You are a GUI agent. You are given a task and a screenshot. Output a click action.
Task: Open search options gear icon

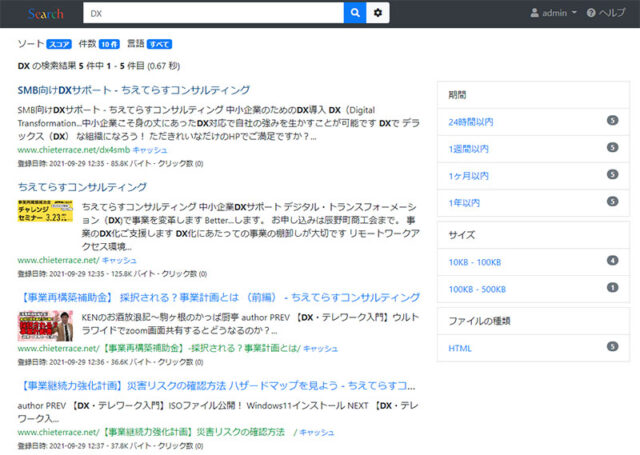point(378,13)
